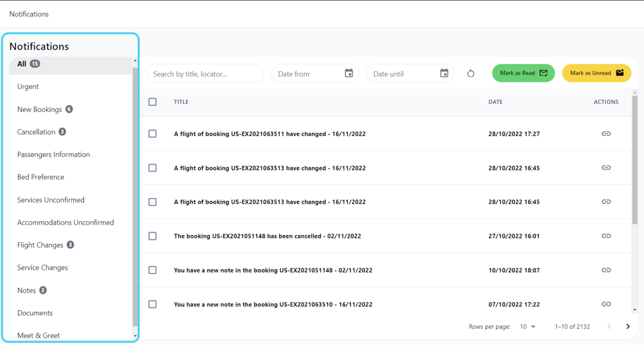Expand the Rows per page dropdown
Screen dimensions: 644x345
click(528, 326)
